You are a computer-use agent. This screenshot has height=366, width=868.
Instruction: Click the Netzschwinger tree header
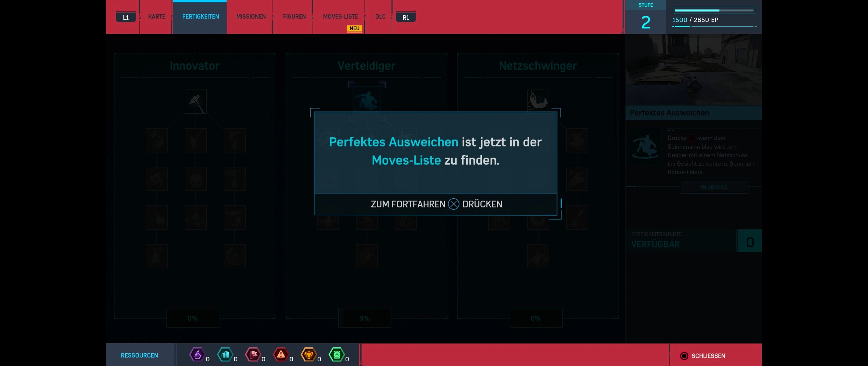point(538,66)
